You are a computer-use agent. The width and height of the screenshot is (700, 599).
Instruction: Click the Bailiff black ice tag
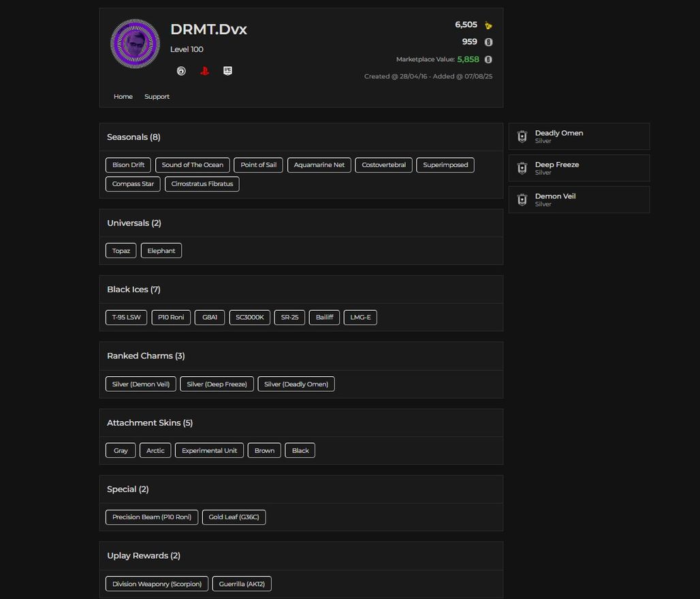click(x=325, y=317)
